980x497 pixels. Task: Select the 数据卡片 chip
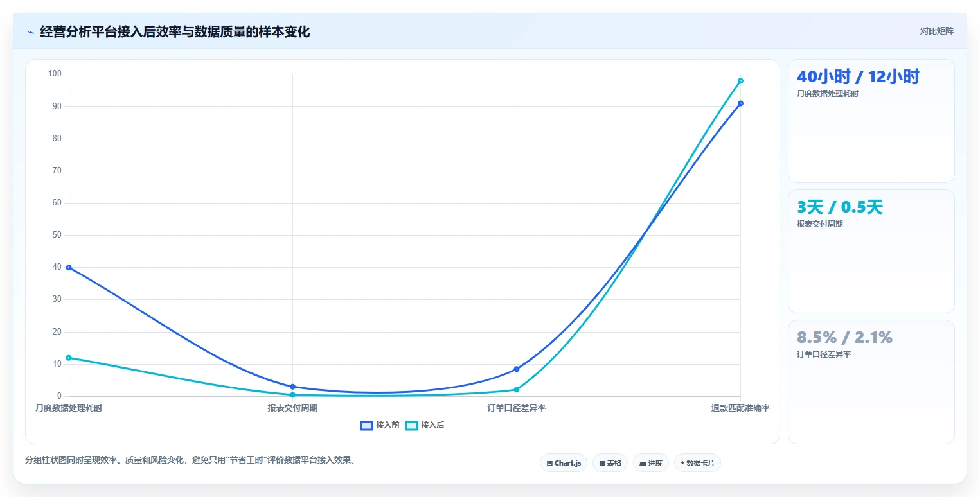point(697,463)
